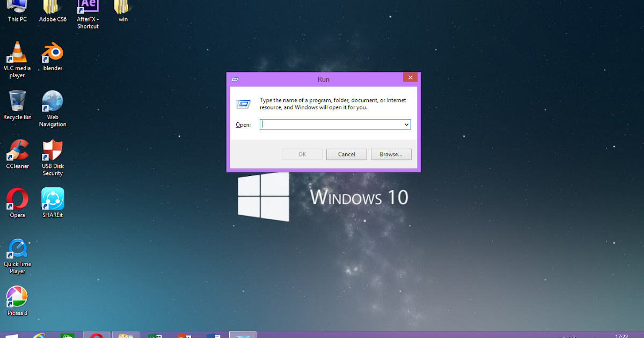The image size is (644, 338).
Task: Open the Adobe CS6 folder
Action: point(53,11)
